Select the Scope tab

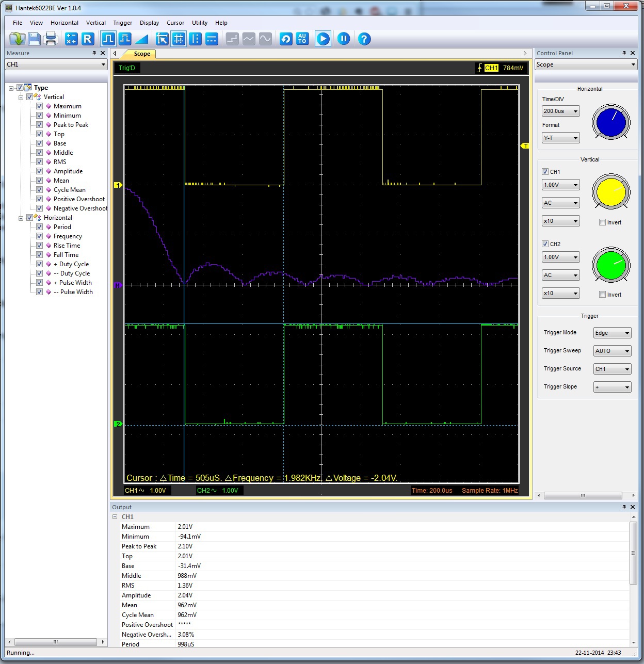pyautogui.click(x=142, y=54)
